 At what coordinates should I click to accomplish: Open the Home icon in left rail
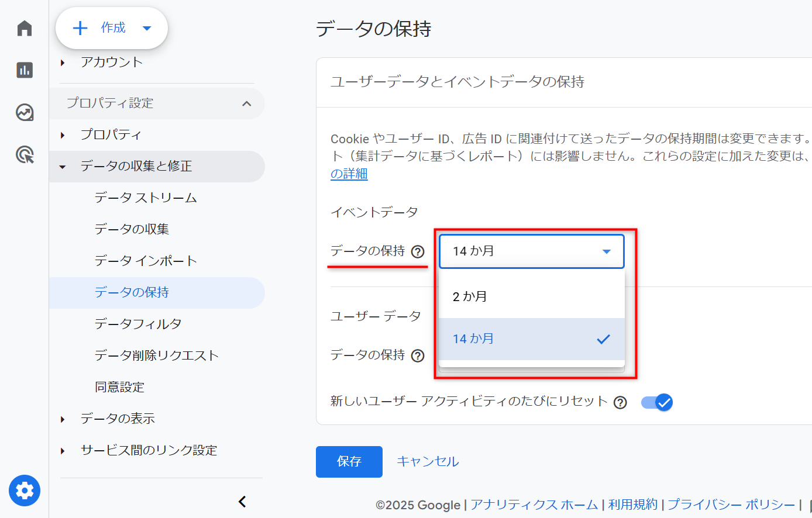click(25, 28)
